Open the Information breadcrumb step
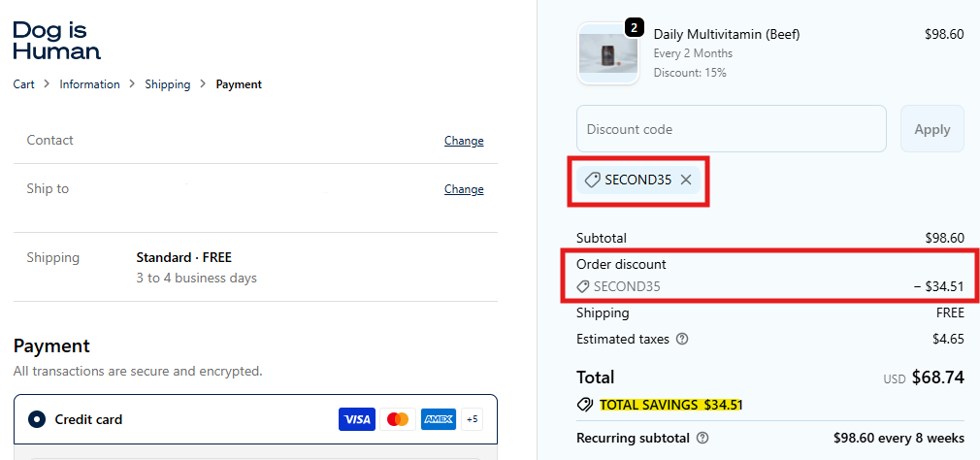This screenshot has width=980, height=460. coord(89,84)
